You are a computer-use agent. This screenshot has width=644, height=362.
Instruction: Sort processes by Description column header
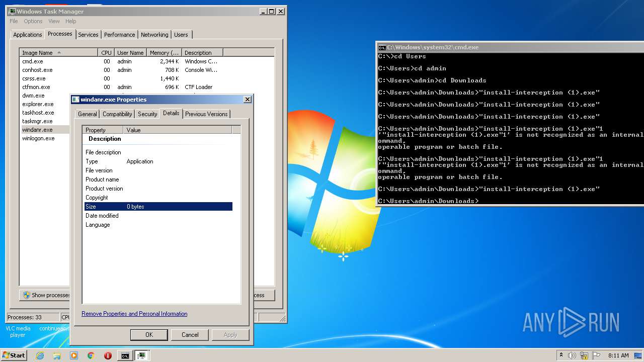[202, 53]
